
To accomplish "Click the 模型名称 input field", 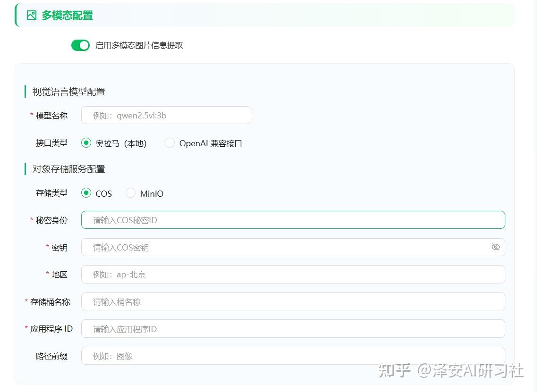I will click(166, 115).
